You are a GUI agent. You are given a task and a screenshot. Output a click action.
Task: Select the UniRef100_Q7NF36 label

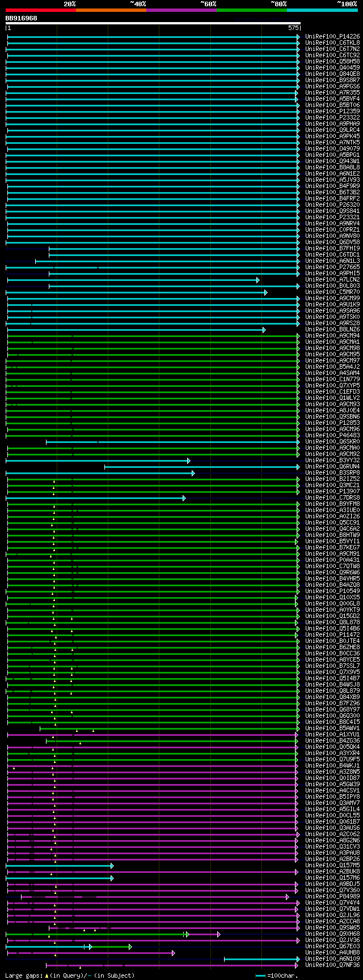point(332,965)
